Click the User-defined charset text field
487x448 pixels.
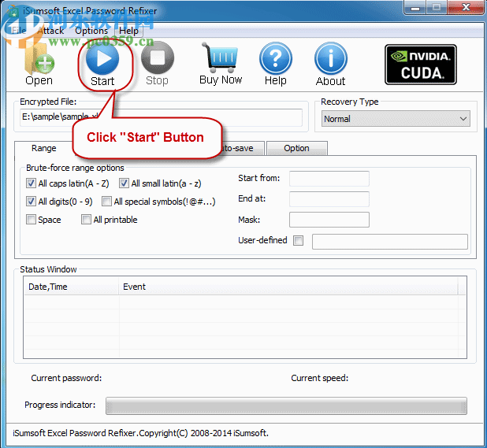pyautogui.click(x=390, y=242)
